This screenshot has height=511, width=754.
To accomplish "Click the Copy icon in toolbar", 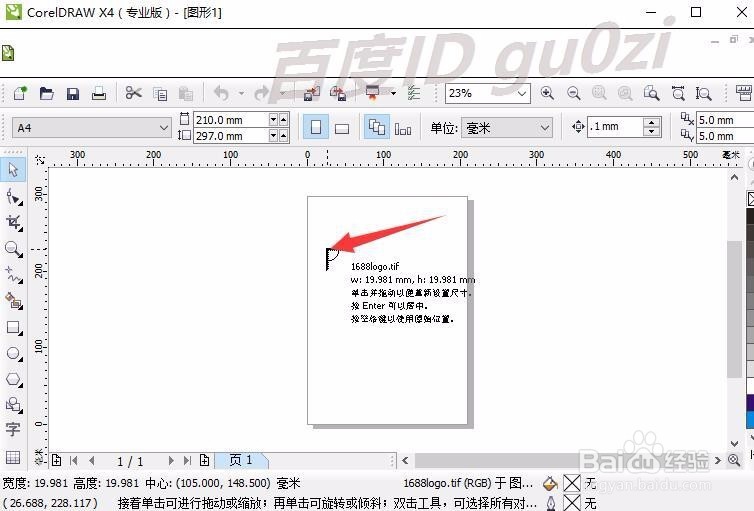I will click(160, 93).
